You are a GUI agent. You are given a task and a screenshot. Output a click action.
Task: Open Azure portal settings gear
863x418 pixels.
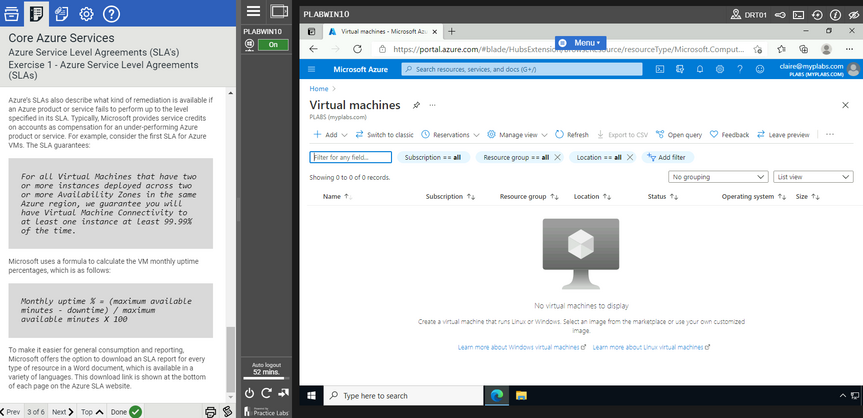click(x=719, y=69)
